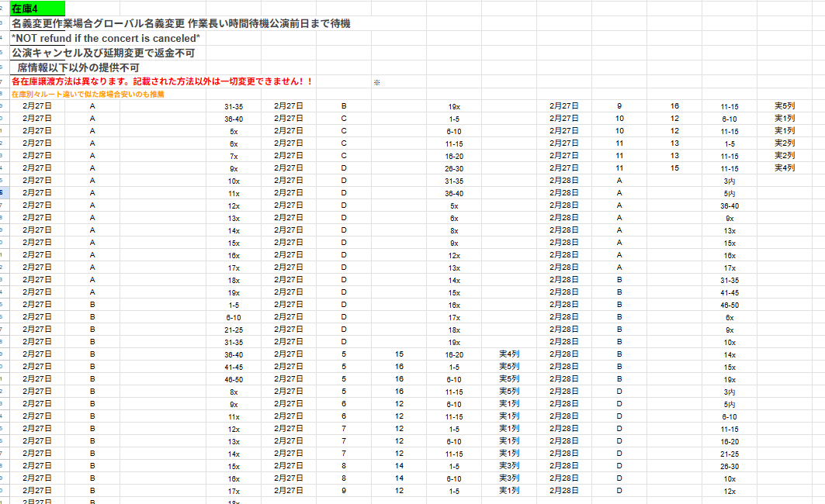Click 8x in the 2月27日 B row

[234, 392]
